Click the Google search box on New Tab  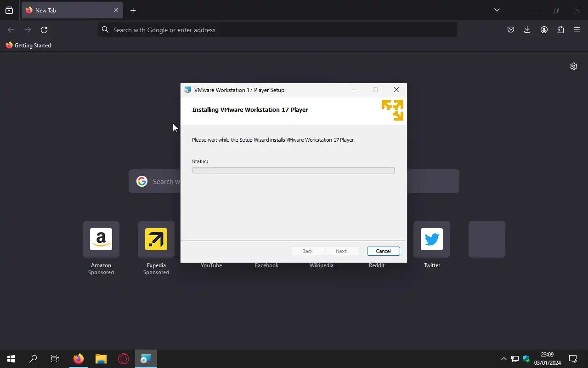pos(294,181)
